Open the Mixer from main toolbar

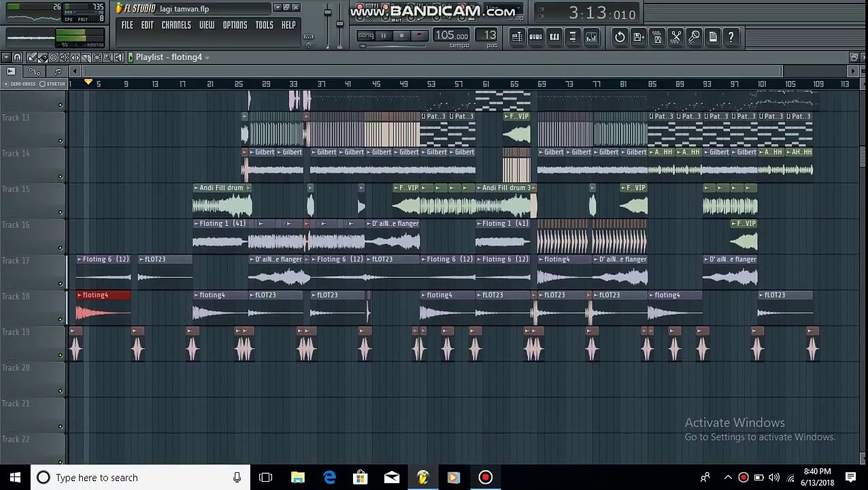click(591, 37)
